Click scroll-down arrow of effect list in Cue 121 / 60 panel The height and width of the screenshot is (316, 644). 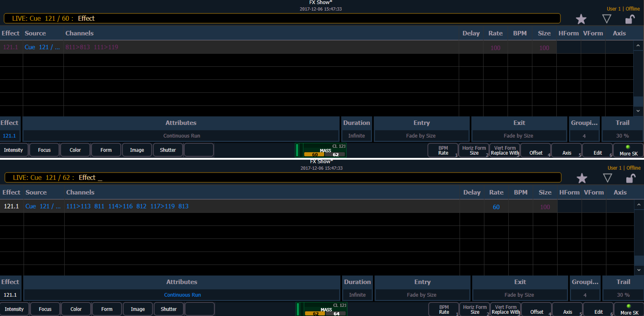tap(638, 111)
